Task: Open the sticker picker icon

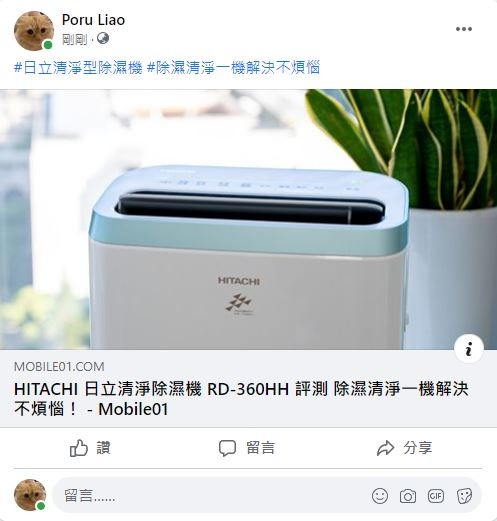Action: (464, 496)
